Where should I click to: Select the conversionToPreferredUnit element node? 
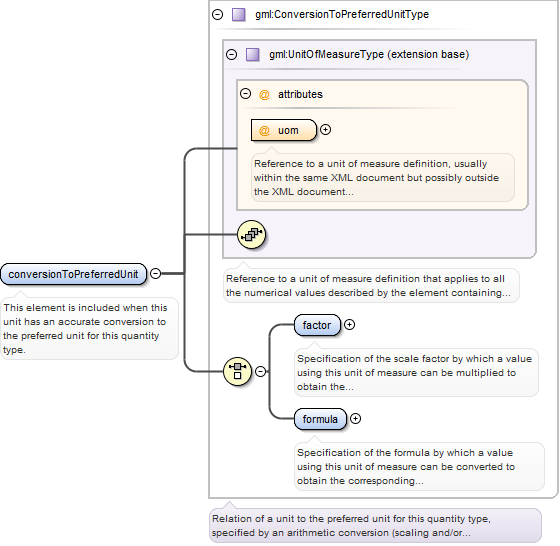pos(74,274)
